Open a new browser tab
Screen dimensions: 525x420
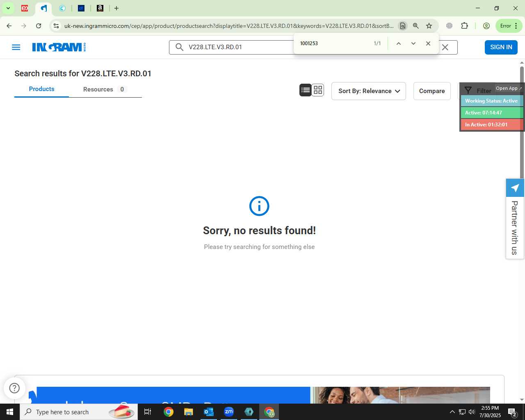[116, 8]
